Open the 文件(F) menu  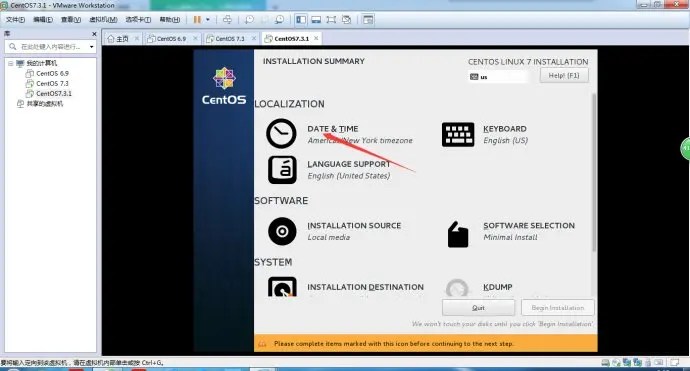15,19
